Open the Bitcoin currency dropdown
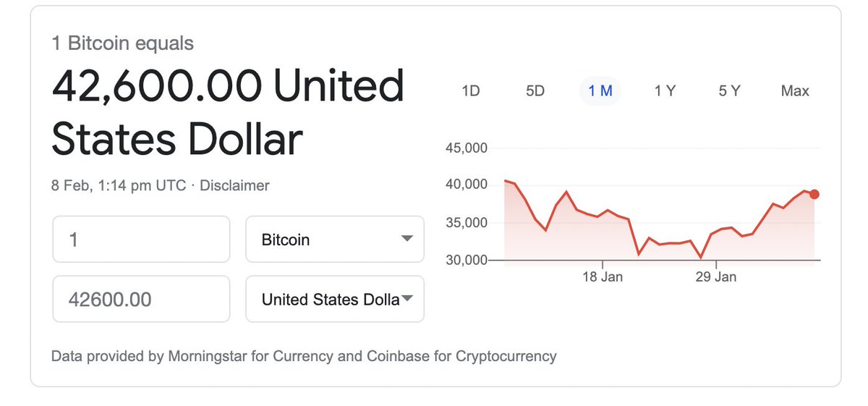 335,239
